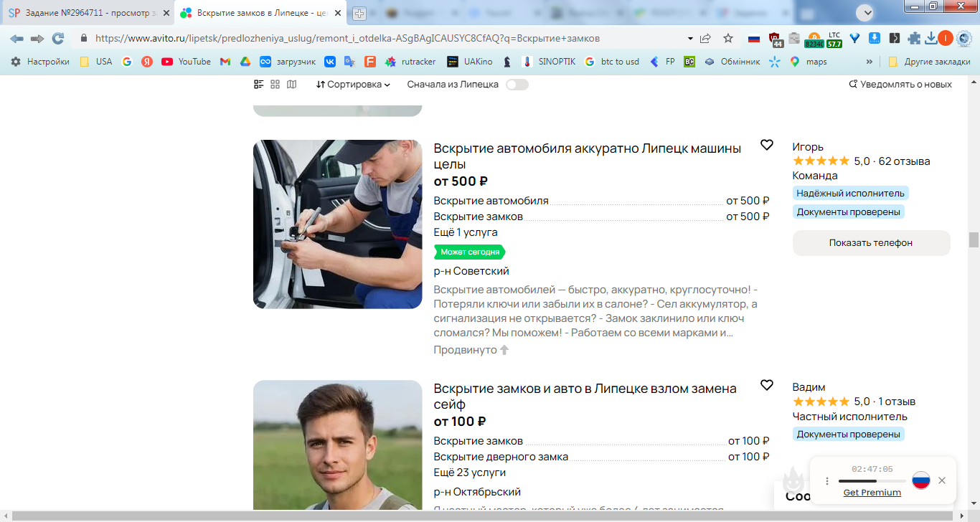Click the page vertical scrollbar thumb

pyautogui.click(x=974, y=239)
